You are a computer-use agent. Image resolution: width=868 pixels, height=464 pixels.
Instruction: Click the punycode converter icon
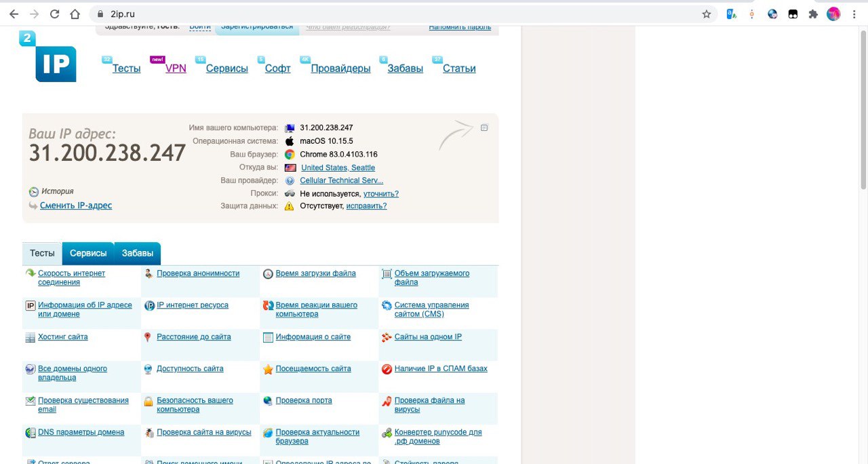click(x=387, y=433)
